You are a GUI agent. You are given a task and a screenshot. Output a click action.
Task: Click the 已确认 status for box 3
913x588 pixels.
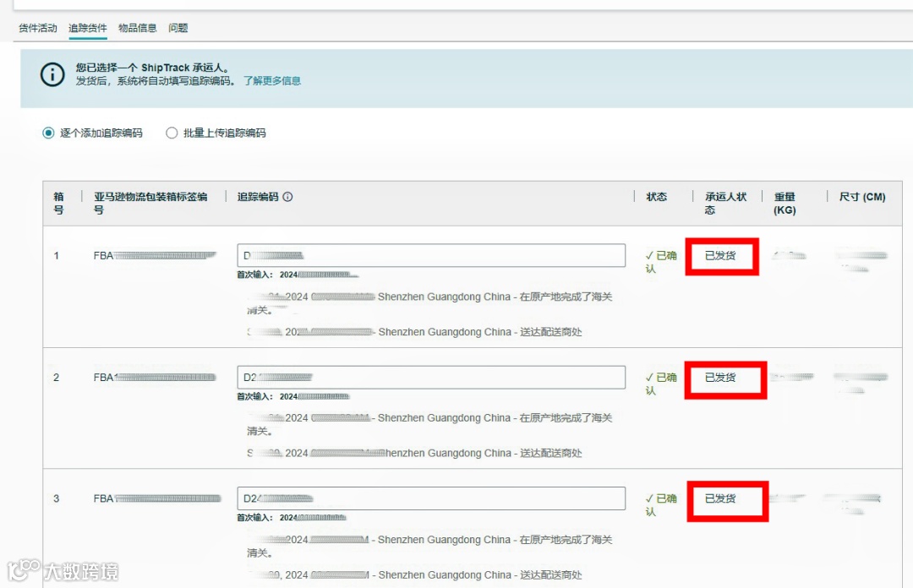(661, 504)
